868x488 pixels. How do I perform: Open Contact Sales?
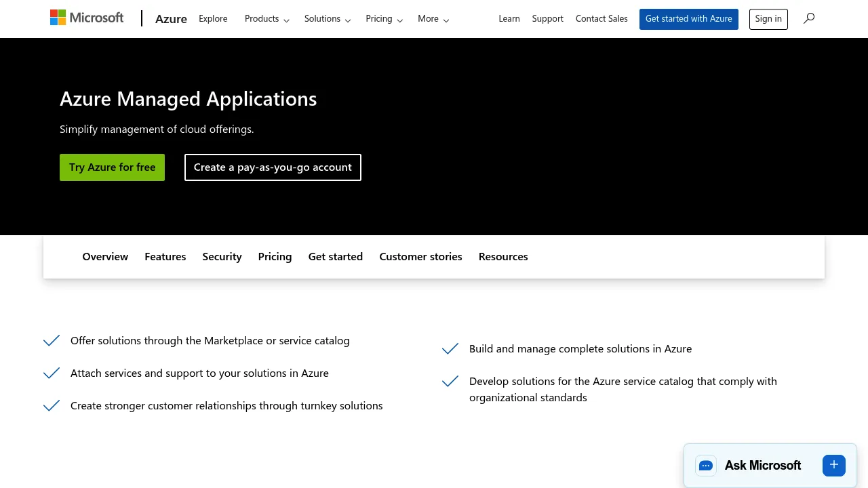click(x=601, y=19)
